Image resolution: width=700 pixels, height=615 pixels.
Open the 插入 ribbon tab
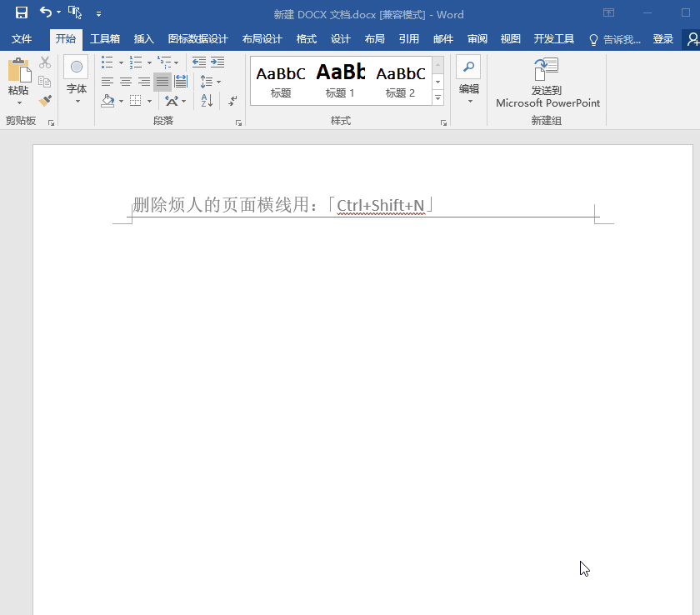tap(143, 39)
